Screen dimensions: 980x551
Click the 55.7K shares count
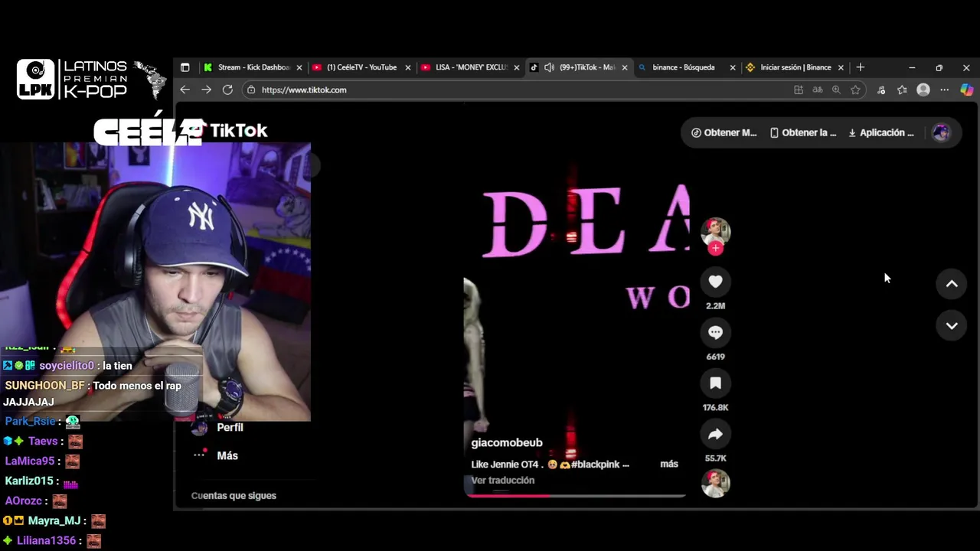point(715,458)
